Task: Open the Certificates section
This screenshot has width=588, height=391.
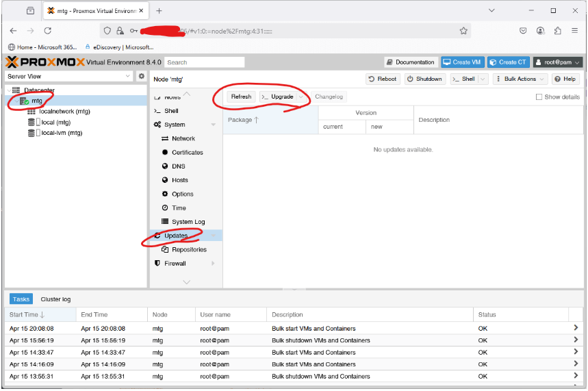Action: 187,153
